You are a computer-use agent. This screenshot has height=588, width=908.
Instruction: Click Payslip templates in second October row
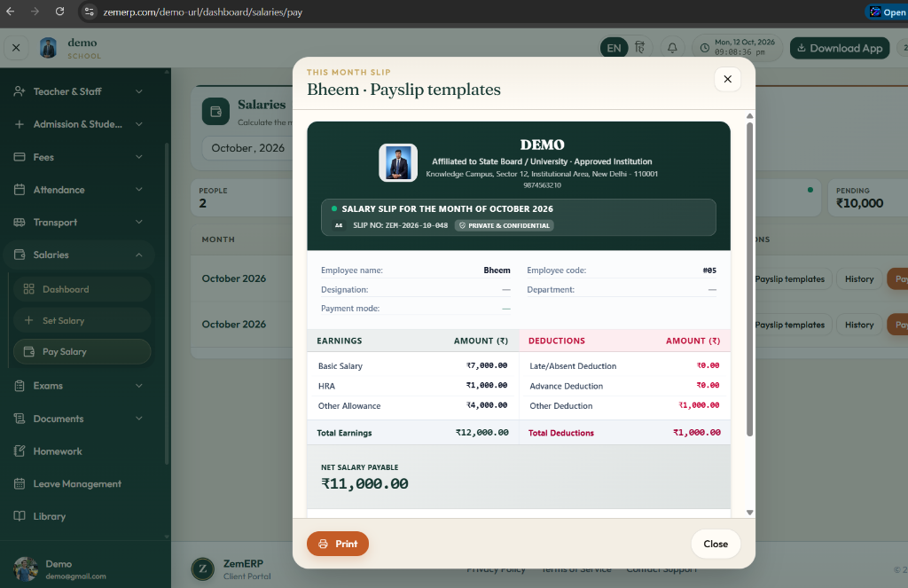point(790,325)
